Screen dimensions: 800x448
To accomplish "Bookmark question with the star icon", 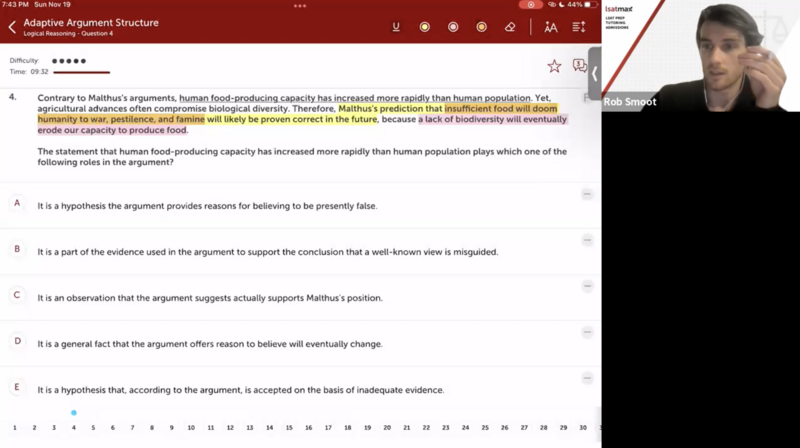I will 554,66.
